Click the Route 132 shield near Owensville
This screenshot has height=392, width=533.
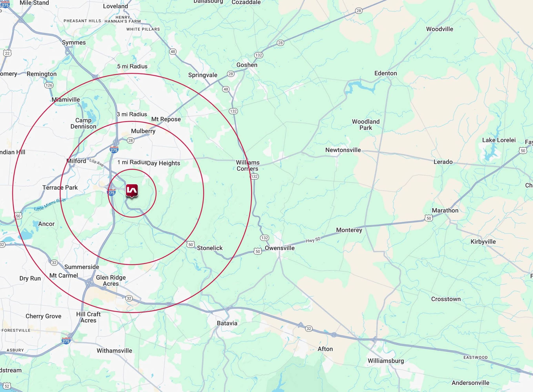click(264, 238)
